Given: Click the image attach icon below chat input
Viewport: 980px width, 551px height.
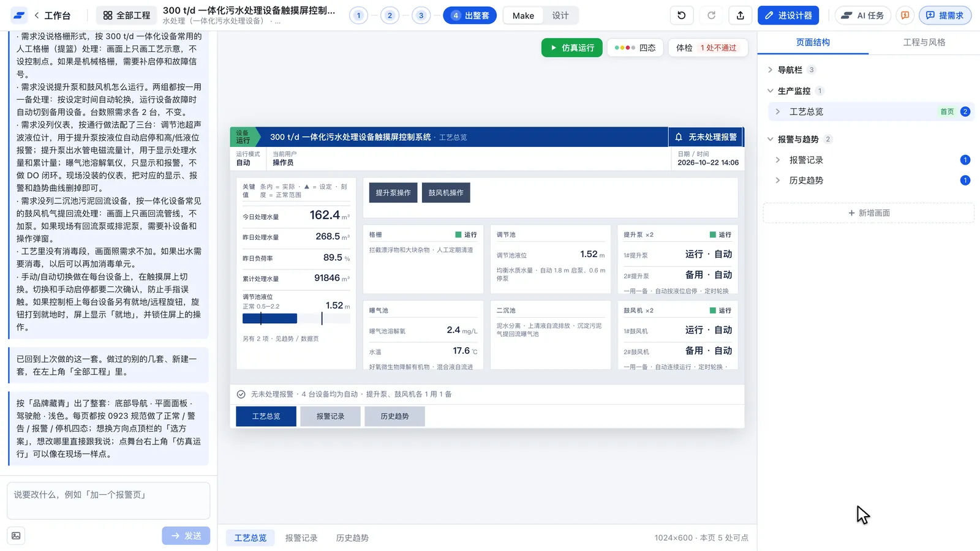Looking at the screenshot, I should (x=16, y=536).
